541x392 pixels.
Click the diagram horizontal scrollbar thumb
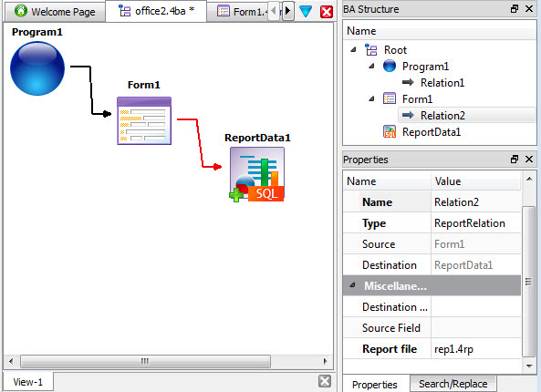pos(145,361)
